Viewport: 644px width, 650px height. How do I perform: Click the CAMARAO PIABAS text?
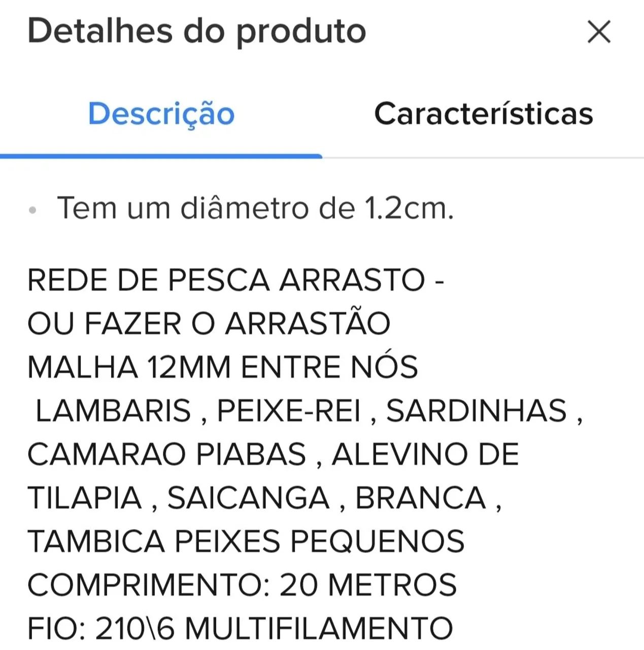[167, 454]
